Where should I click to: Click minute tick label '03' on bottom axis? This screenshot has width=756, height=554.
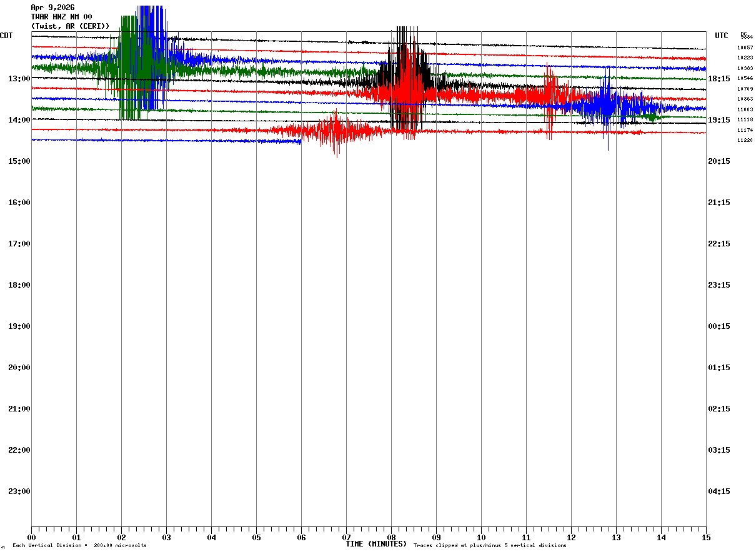coord(166,537)
